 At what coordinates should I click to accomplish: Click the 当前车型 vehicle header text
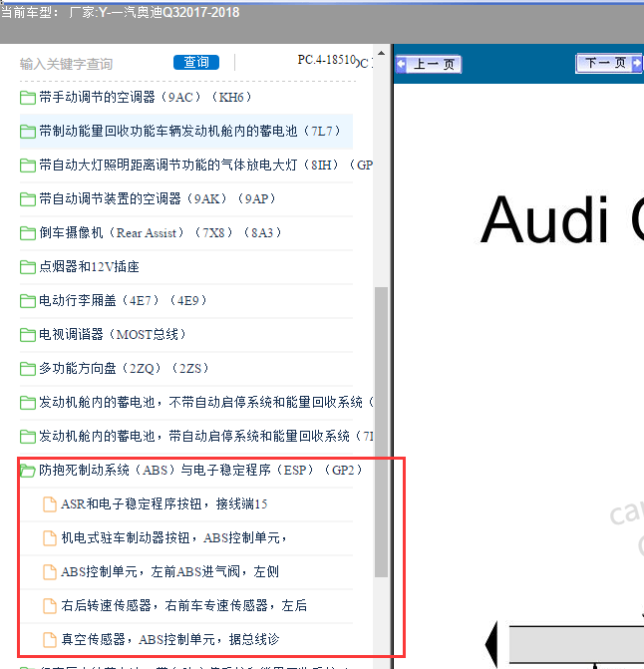coord(120,12)
